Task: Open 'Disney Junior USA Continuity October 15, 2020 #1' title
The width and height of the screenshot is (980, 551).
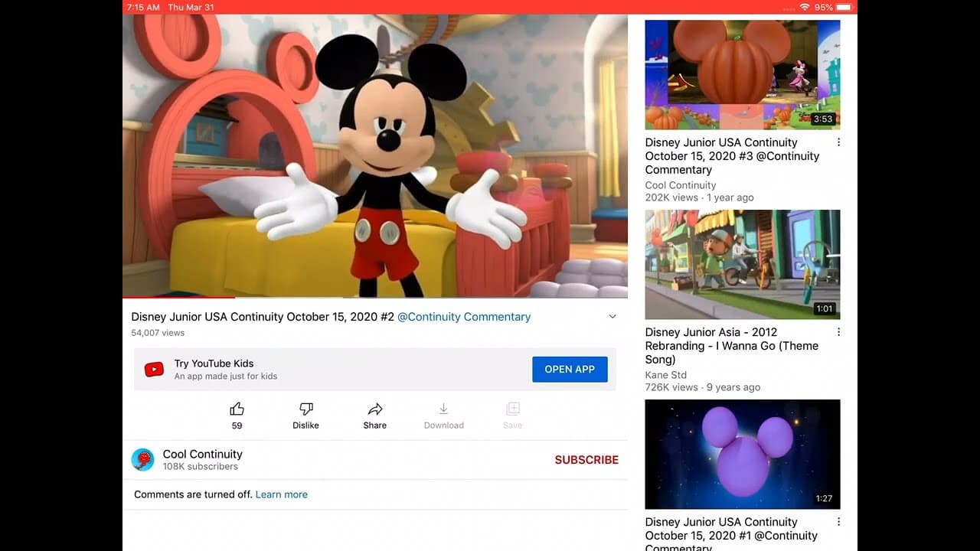Action: click(x=731, y=535)
